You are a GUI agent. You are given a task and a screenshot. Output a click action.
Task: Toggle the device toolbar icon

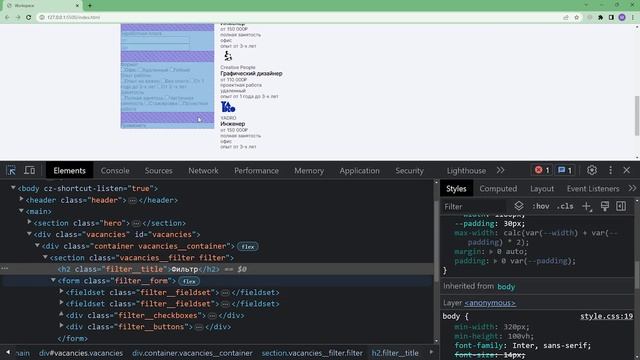(29, 170)
